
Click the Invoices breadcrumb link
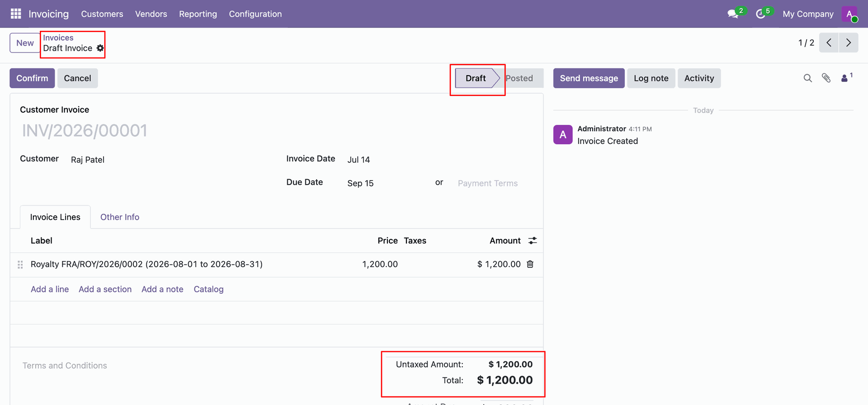tap(58, 38)
